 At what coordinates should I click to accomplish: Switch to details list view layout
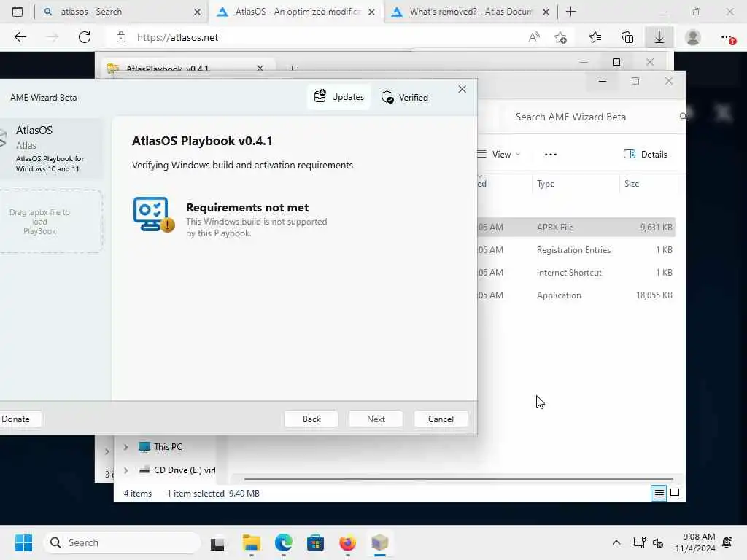point(659,494)
